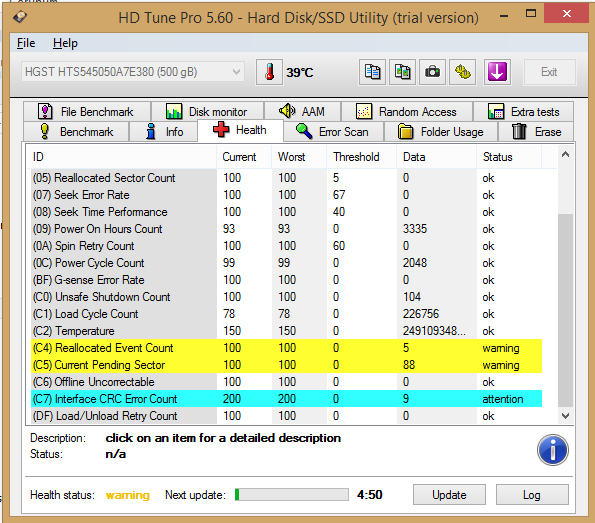Select the Reallocated Sector Count row
595x523 pixels.
click(286, 178)
